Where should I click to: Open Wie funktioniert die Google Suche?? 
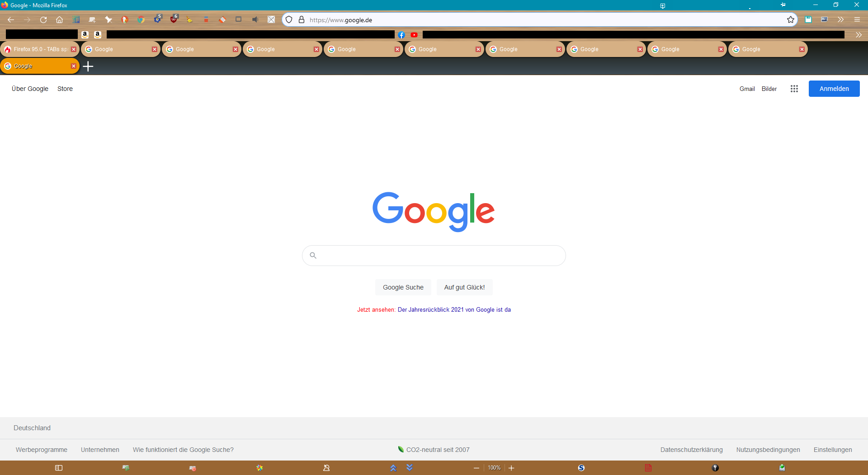pos(183,450)
